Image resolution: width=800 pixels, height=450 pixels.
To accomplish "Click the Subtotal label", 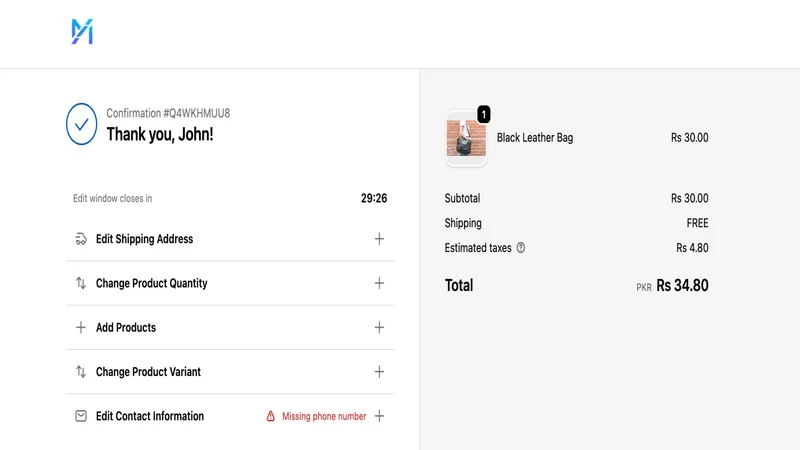I will click(x=462, y=198).
